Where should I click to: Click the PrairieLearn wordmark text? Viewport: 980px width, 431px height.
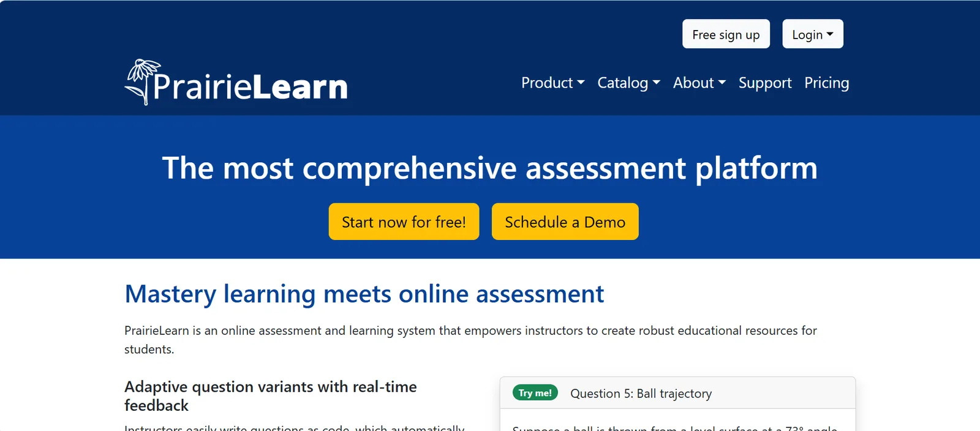pyautogui.click(x=250, y=86)
